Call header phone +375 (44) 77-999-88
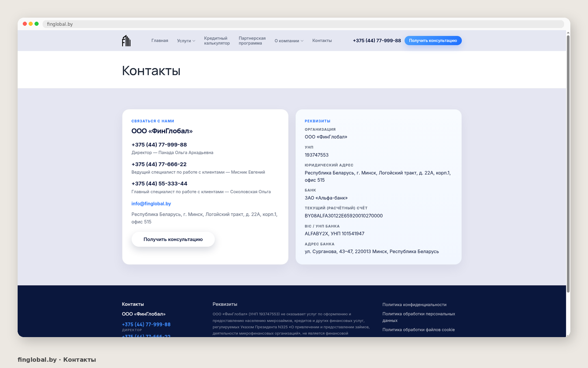This screenshot has height=368, width=588. pos(377,40)
